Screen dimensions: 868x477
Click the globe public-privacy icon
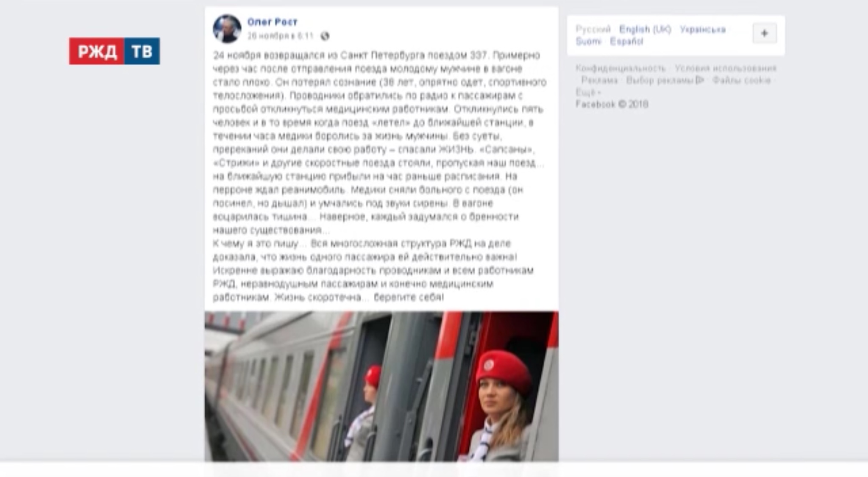325,36
